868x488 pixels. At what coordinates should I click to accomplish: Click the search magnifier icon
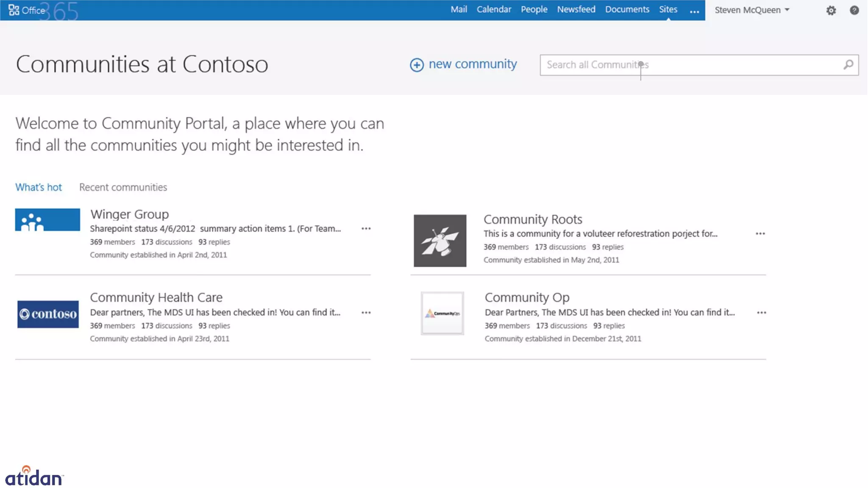point(848,65)
